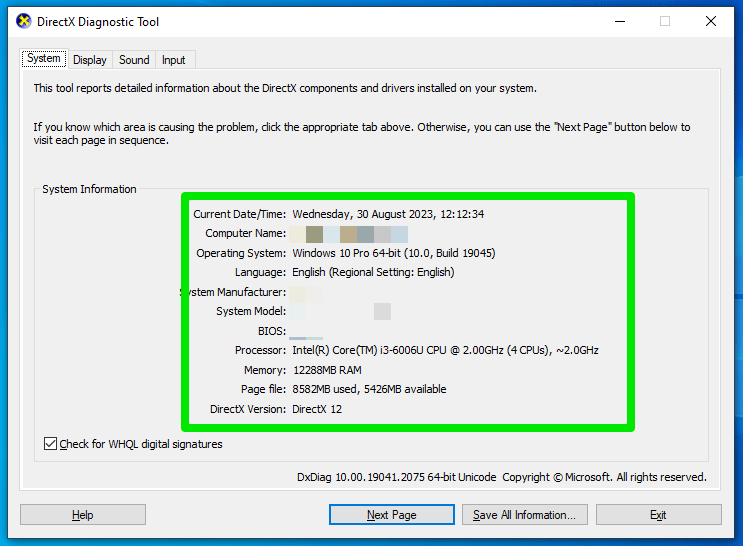
Task: Click the date value Wednesday, 30 August 2023
Action: [388, 214]
